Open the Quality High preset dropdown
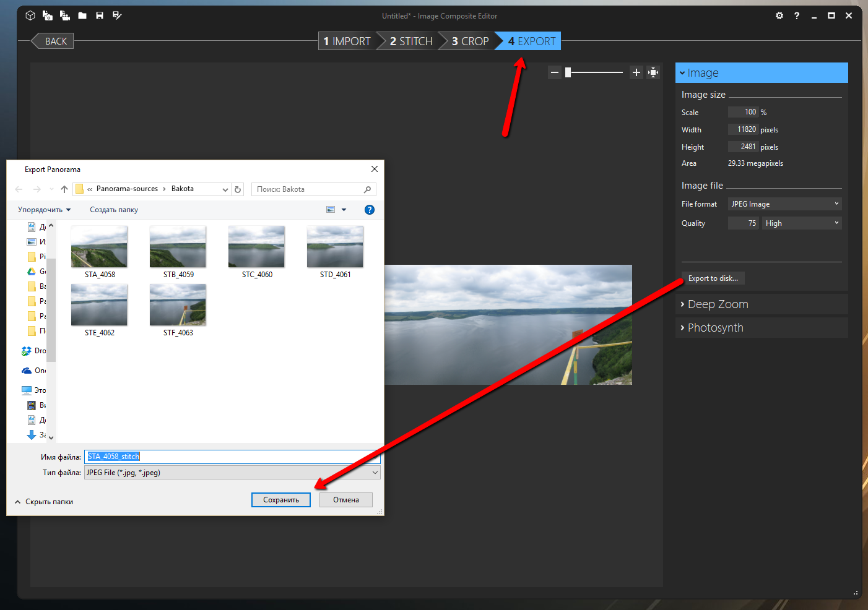This screenshot has height=610, width=868. 802,223
